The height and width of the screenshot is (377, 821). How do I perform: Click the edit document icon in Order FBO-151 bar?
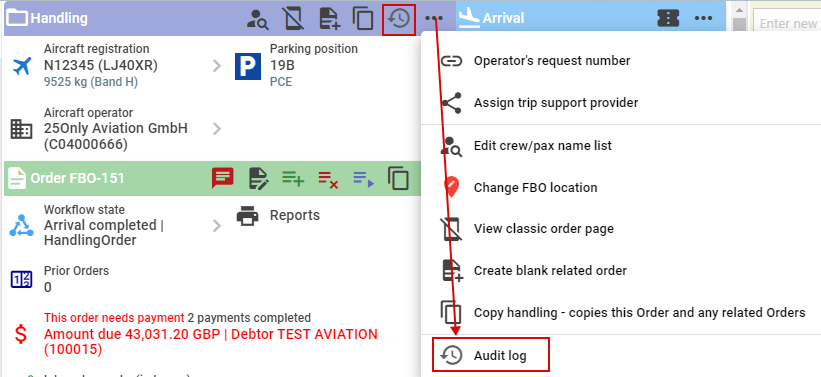(258, 178)
